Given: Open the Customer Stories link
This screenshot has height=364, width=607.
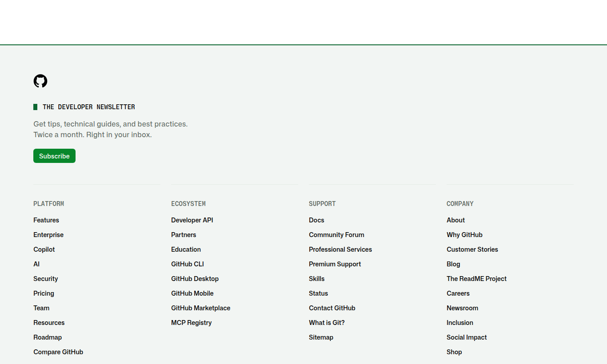Looking at the screenshot, I should tap(472, 249).
